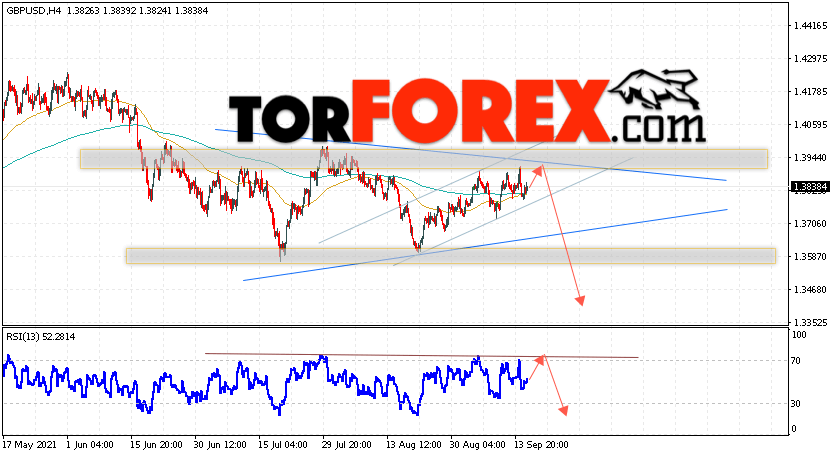The height and width of the screenshot is (456, 834).
Task: Select the 1.34680 price axis label
Action: tap(811, 289)
